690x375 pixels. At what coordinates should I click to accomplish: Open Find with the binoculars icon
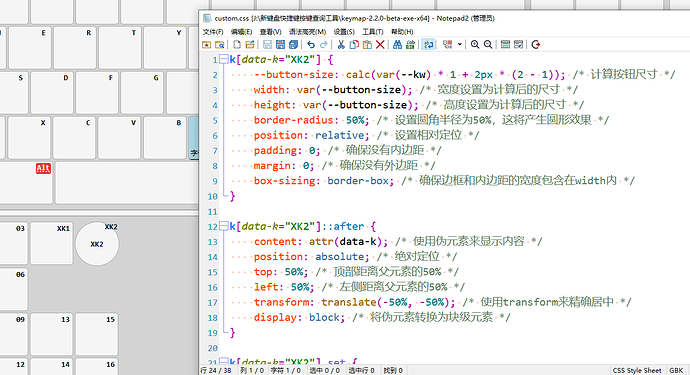[x=397, y=44]
